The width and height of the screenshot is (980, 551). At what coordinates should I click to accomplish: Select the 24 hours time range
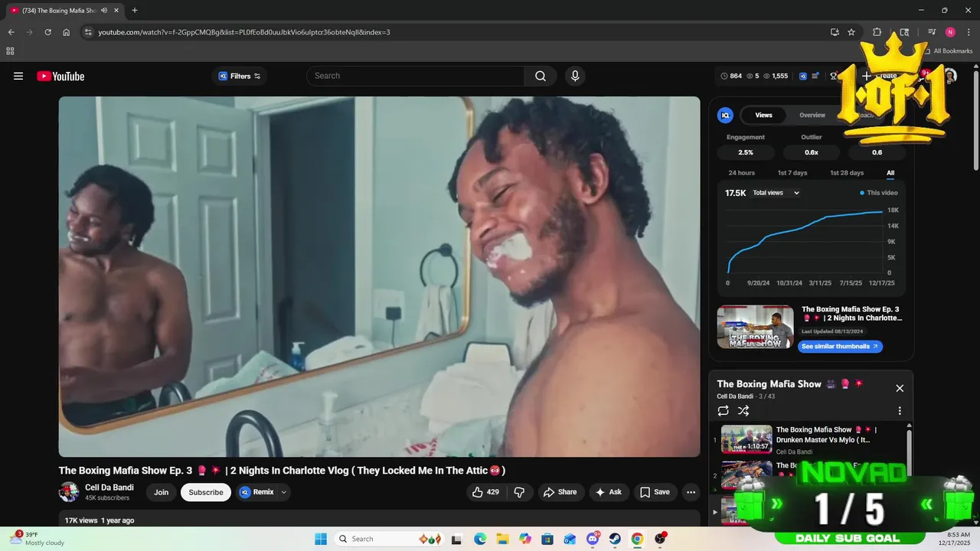pyautogui.click(x=741, y=173)
